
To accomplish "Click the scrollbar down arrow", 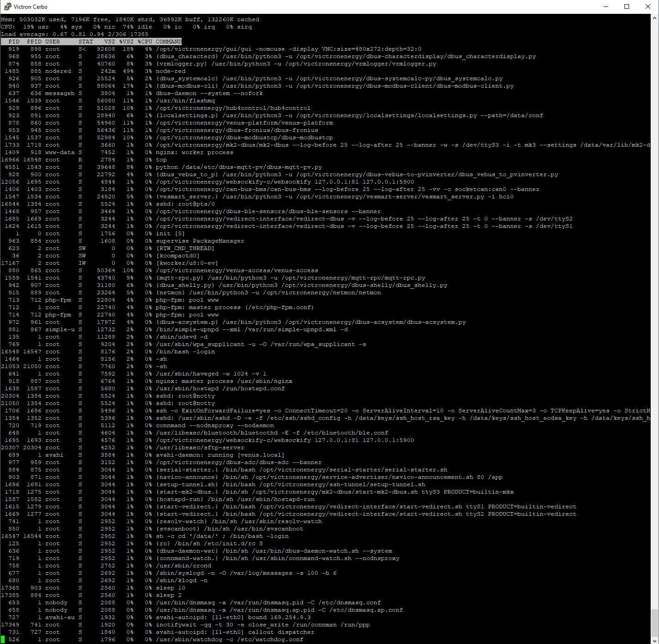I will pos(655,640).
